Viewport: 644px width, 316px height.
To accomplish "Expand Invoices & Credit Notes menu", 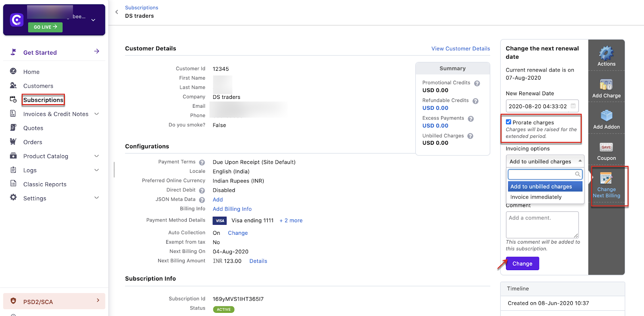I will [x=97, y=114].
